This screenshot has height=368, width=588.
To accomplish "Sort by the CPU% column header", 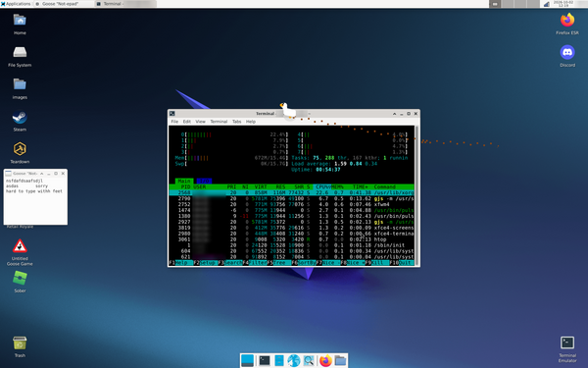I will [x=321, y=186].
